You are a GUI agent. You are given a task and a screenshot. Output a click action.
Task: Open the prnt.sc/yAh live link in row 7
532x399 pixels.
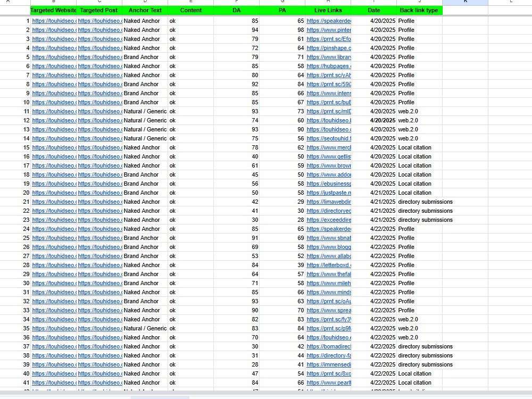[x=329, y=75]
